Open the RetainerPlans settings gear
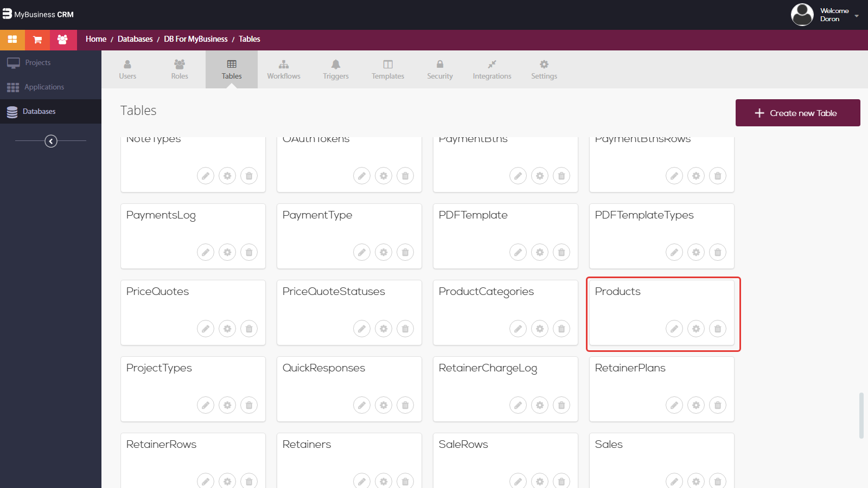868x488 pixels. coord(696,405)
